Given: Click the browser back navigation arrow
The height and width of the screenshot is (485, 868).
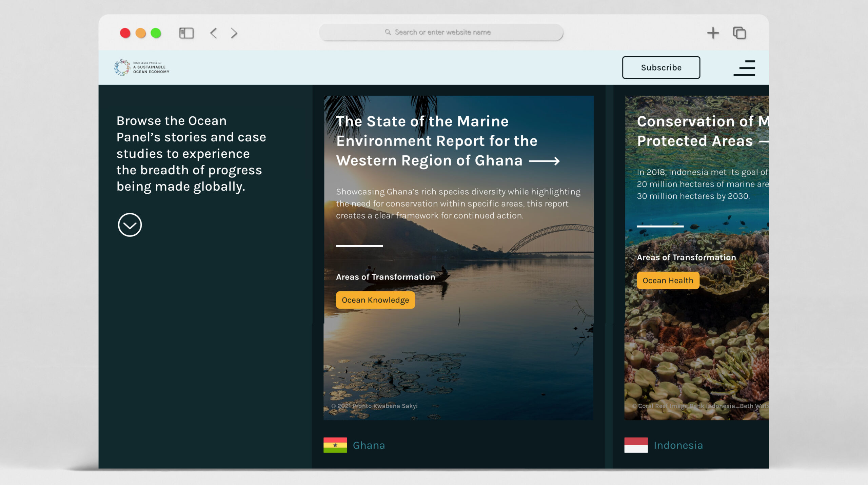Looking at the screenshot, I should click(x=213, y=33).
